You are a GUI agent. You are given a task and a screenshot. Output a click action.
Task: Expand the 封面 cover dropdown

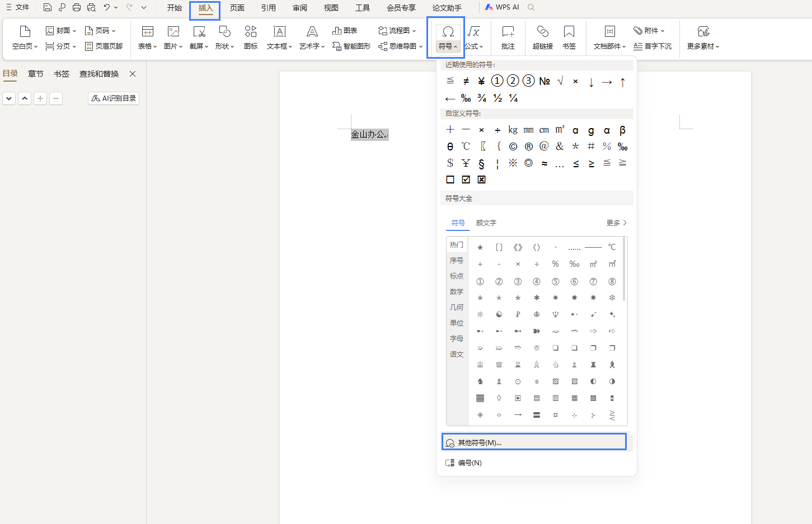[x=74, y=31]
